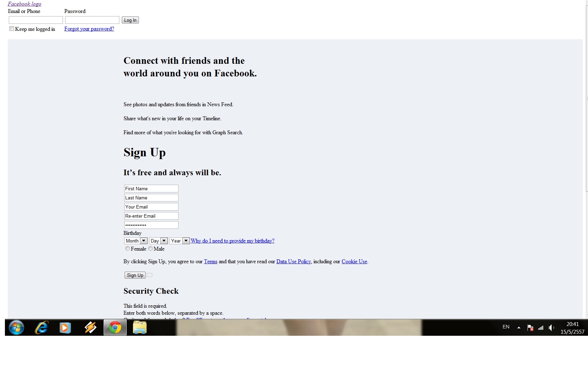The image size is (588, 368).
Task: Launch Internet Explorer from the taskbar
Action: [x=41, y=328]
